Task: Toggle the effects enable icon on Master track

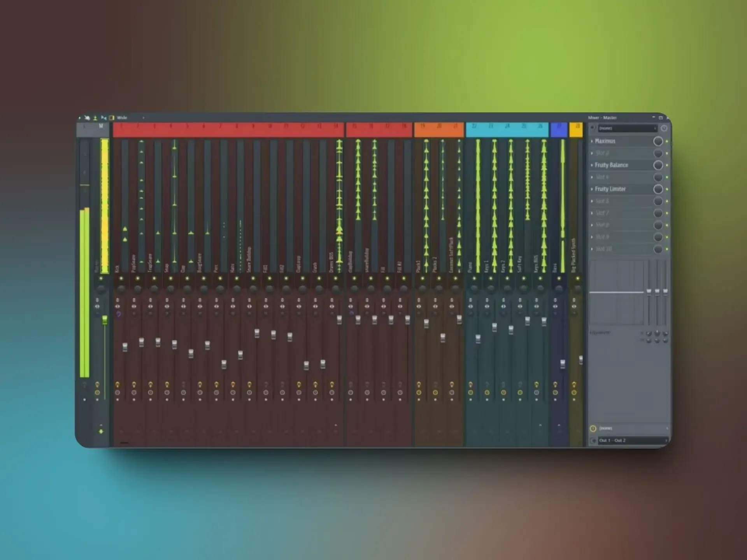Action: click(97, 385)
